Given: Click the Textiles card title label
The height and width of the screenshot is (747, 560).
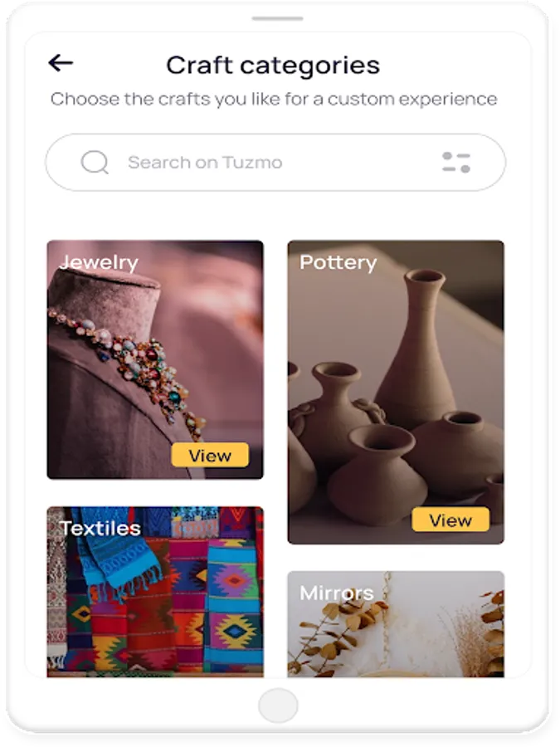Looking at the screenshot, I should click(100, 528).
